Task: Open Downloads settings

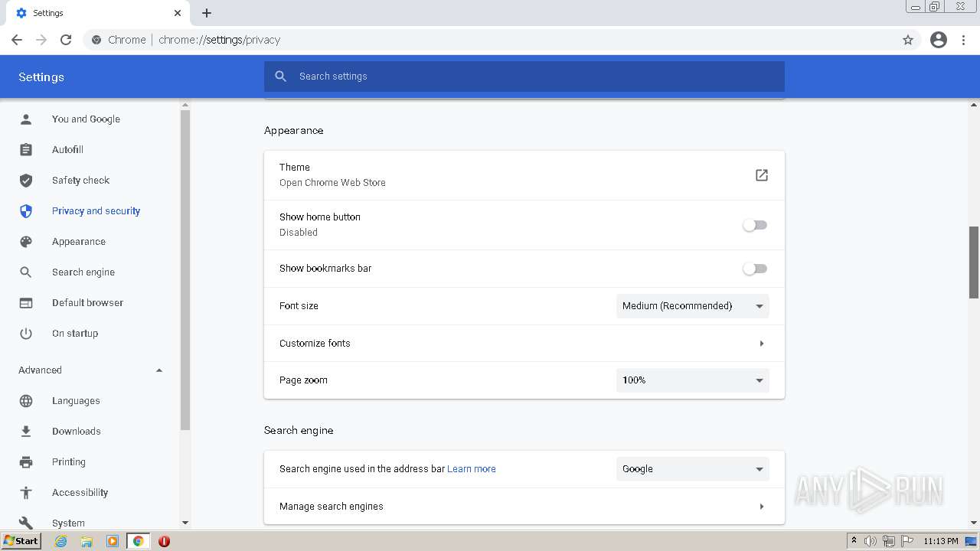Action: tap(77, 432)
